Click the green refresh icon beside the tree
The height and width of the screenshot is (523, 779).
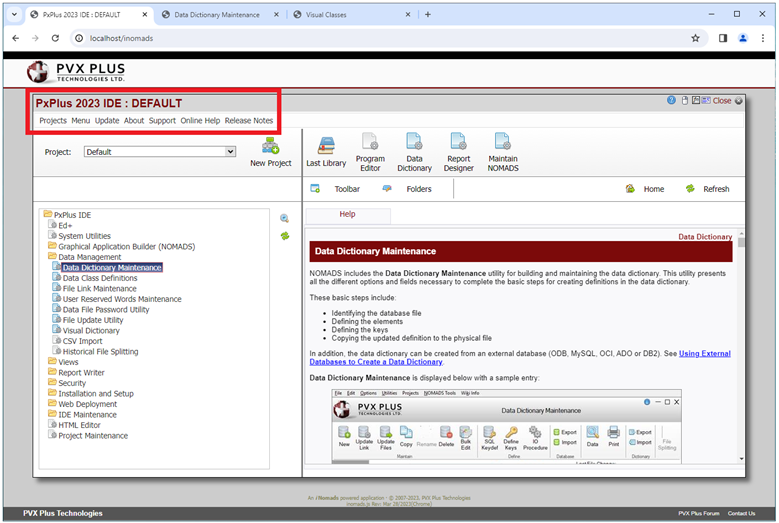[285, 236]
